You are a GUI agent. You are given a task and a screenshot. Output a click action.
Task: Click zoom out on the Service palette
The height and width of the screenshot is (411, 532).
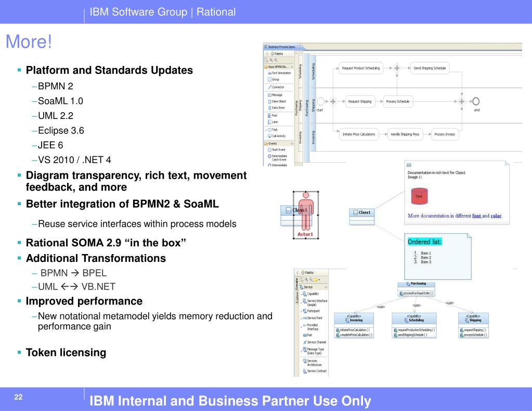(x=311, y=280)
